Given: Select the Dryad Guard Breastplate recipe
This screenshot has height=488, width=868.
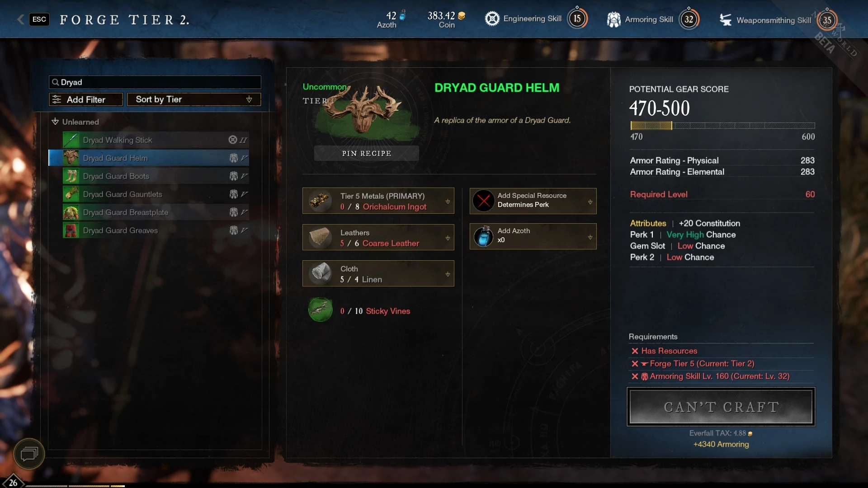Looking at the screenshot, I should pos(156,212).
